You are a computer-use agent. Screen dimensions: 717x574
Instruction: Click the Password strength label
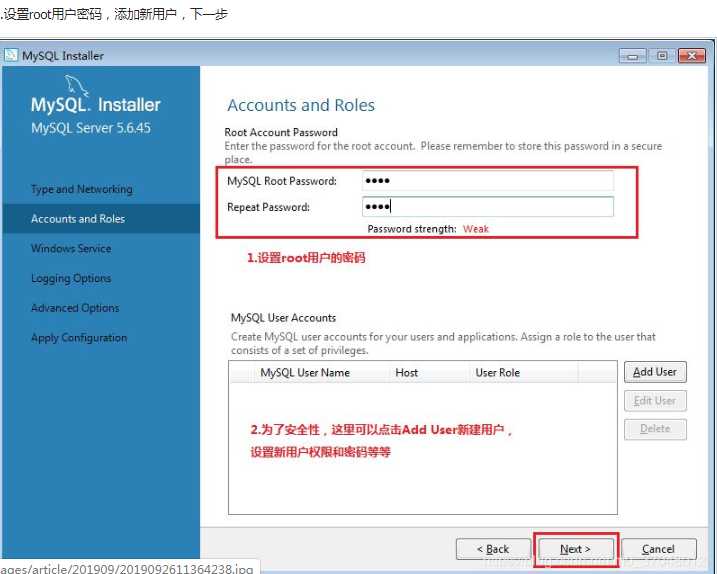tap(412, 229)
